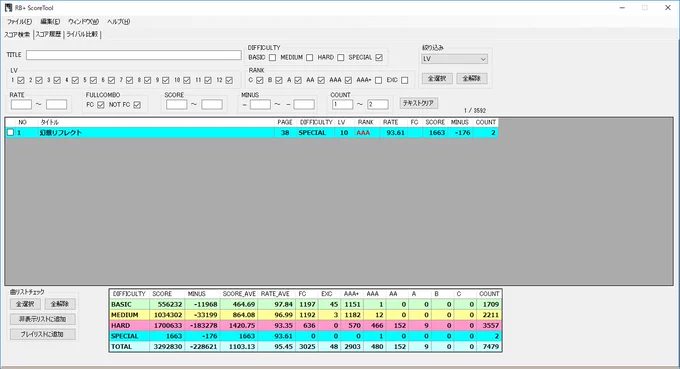Focus the RATE maximum field
Image resolution: width=680 pixels, height=369 pixels.
[56, 104]
